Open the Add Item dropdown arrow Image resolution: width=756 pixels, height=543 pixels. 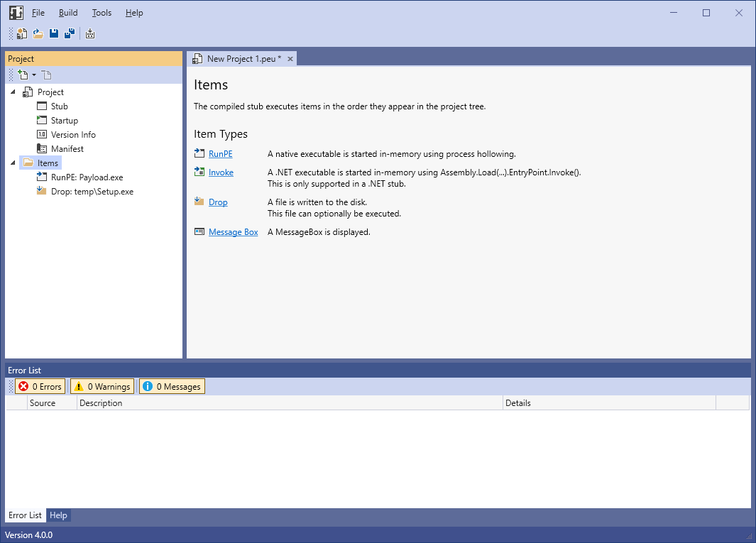(34, 75)
